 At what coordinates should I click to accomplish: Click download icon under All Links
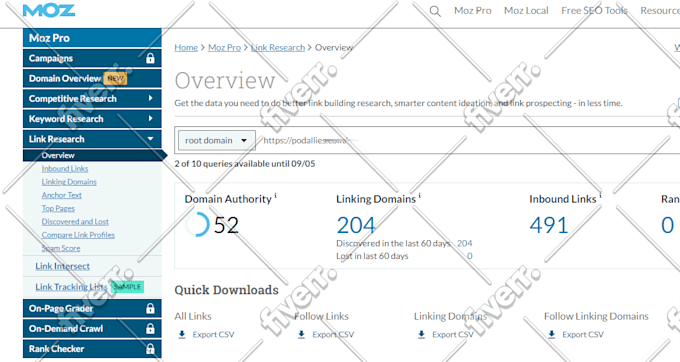pyautogui.click(x=182, y=334)
